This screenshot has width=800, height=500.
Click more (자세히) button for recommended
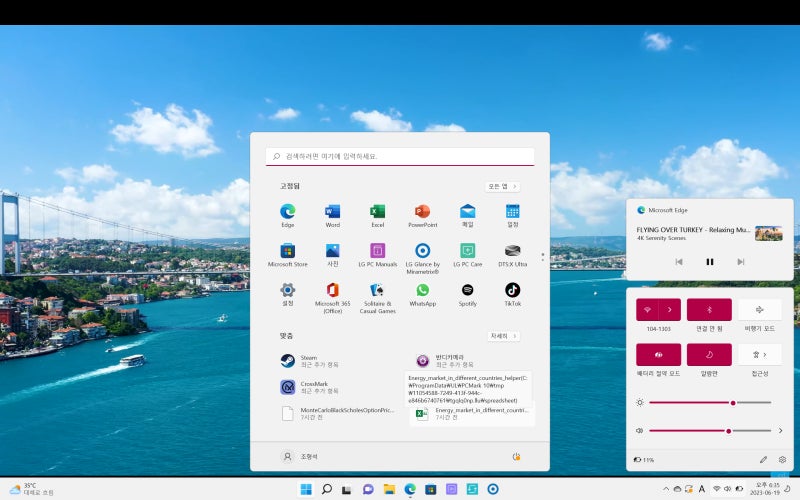click(x=504, y=336)
